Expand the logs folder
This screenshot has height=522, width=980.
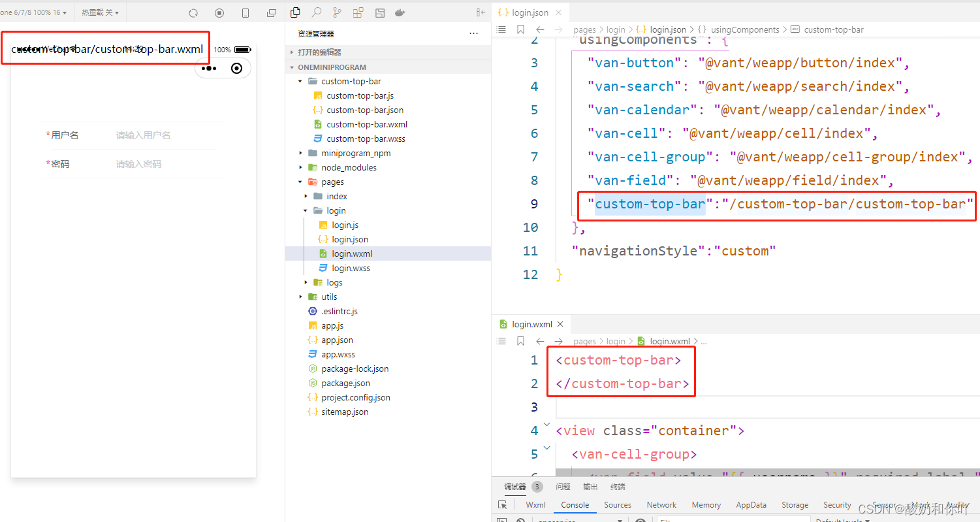point(334,282)
